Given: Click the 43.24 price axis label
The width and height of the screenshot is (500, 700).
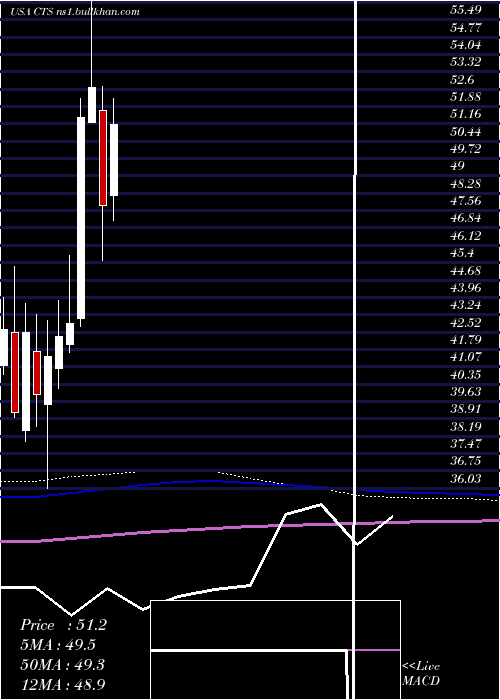Looking at the screenshot, I should coord(465,305).
